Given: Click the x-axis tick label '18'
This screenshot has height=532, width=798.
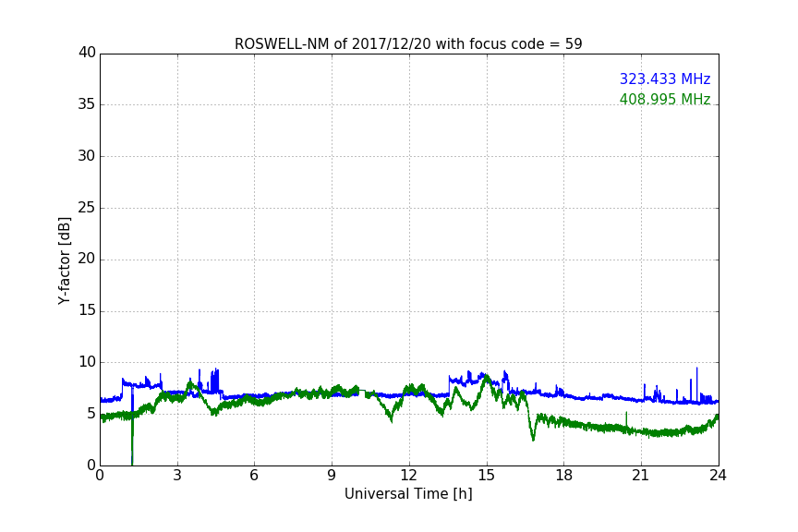Looking at the screenshot, I should (x=564, y=476).
